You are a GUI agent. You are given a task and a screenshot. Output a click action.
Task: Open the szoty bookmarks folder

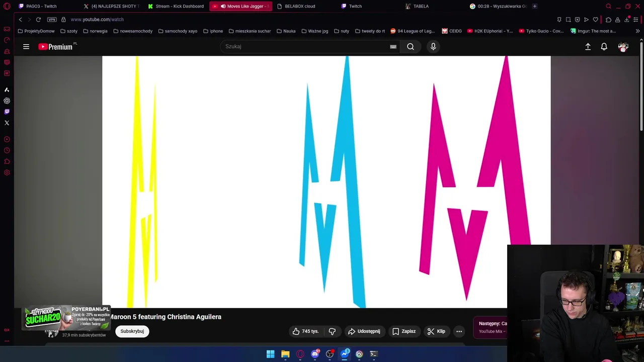click(69, 31)
